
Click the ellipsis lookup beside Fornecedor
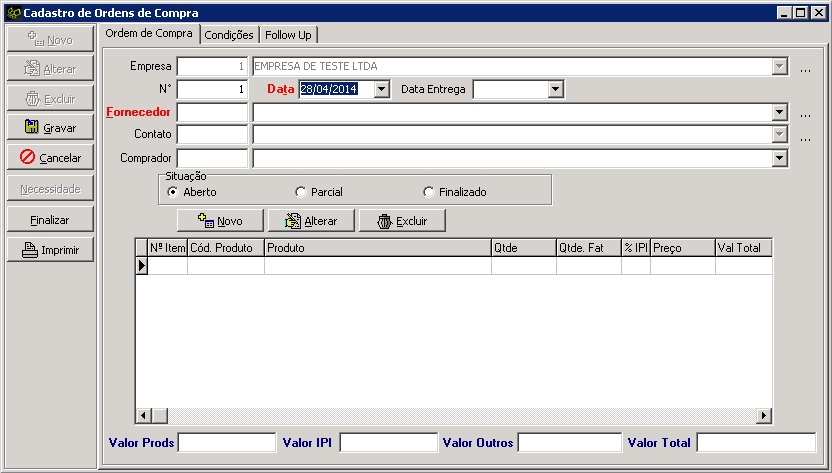[x=806, y=114]
